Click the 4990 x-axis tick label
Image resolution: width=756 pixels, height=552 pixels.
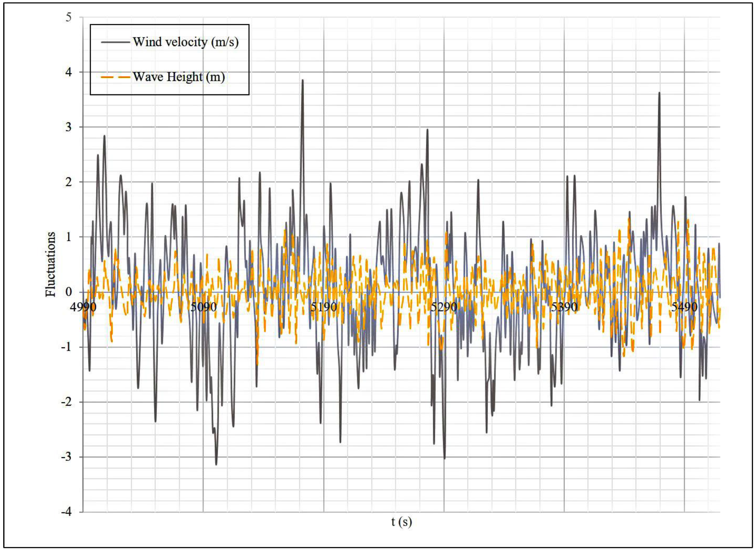tap(83, 307)
